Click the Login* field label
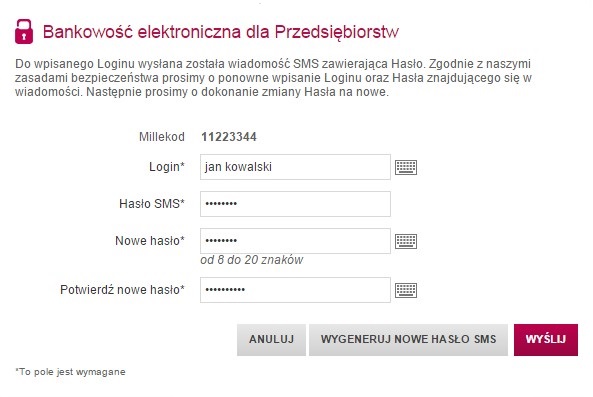Screen dimensions: 593x397 click(x=166, y=167)
